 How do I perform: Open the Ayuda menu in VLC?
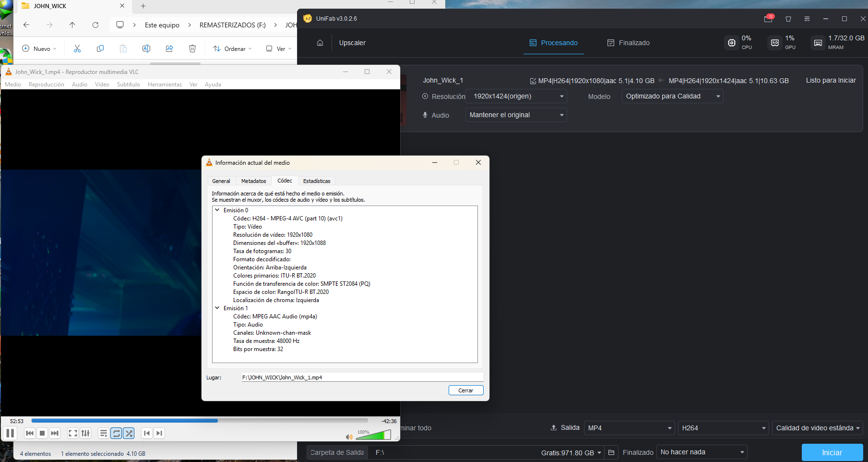213,85
